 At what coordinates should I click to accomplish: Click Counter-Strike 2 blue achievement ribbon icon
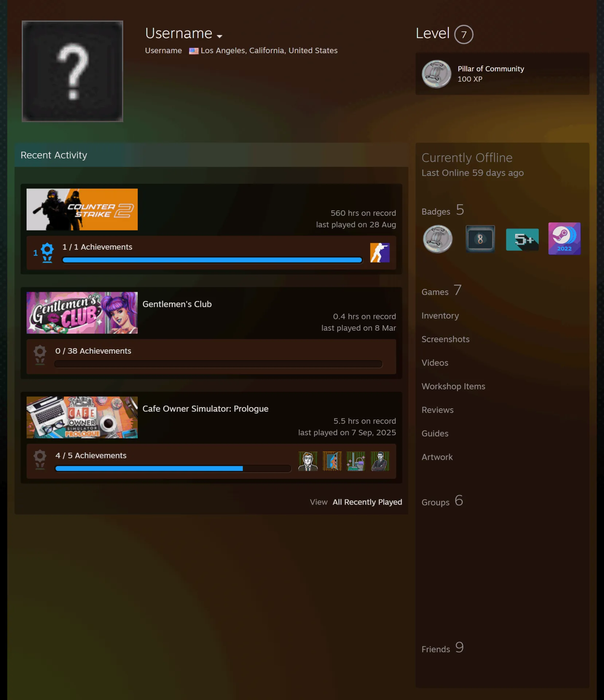47,253
